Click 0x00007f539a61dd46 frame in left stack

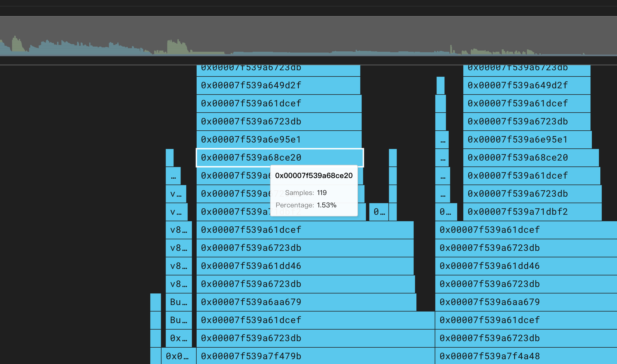(305, 266)
